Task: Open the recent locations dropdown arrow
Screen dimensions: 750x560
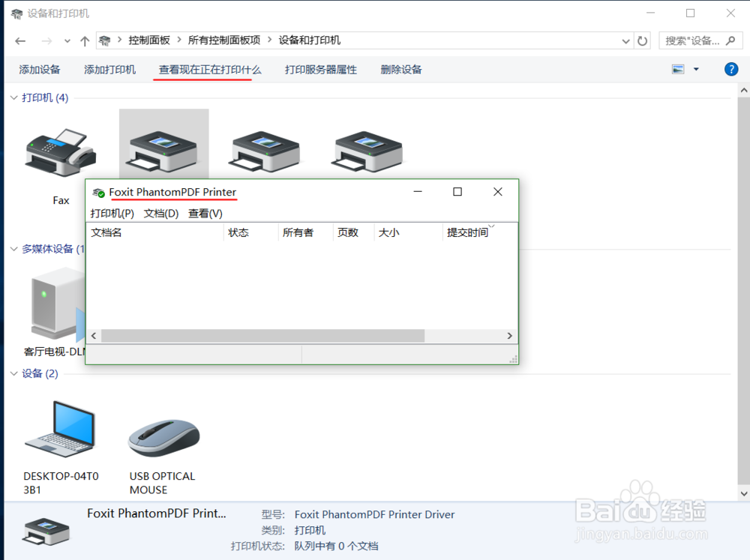Action: pyautogui.click(x=67, y=41)
